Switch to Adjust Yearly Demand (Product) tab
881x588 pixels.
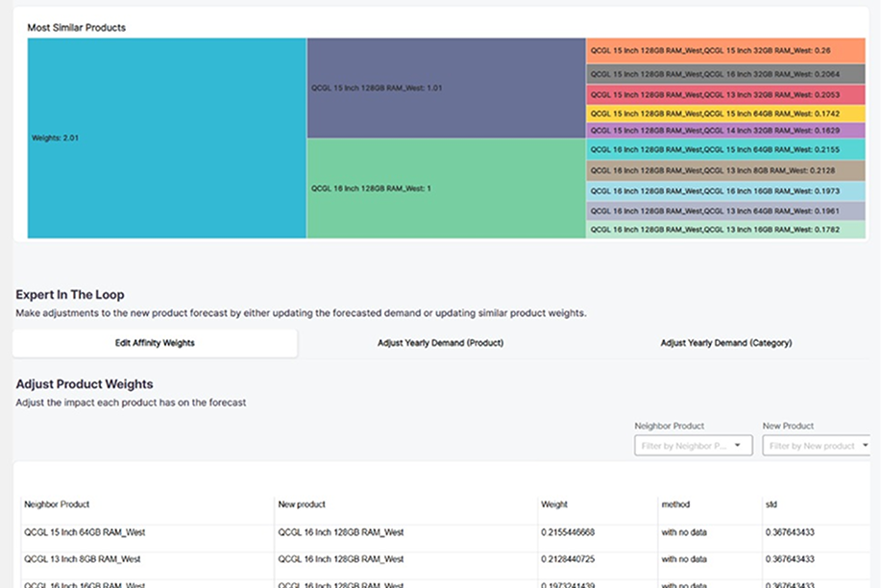[x=440, y=343]
